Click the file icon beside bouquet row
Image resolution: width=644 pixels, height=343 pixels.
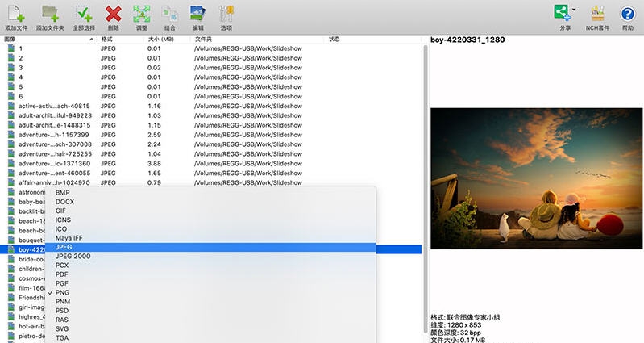pos(11,240)
